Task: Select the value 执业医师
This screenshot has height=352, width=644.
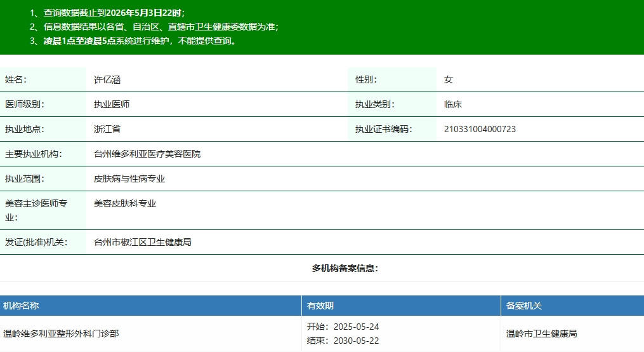Action: point(112,104)
